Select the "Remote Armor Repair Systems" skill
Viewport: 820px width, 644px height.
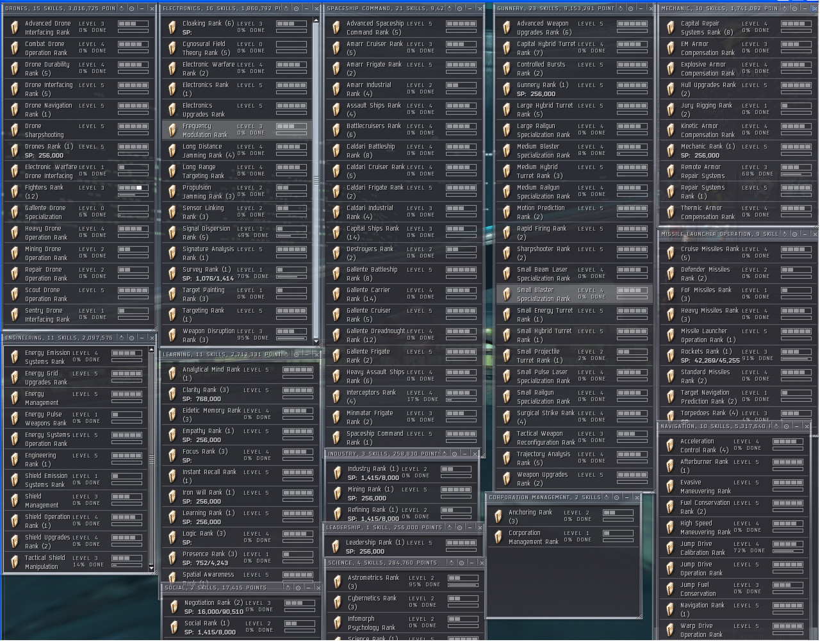pyautogui.click(x=739, y=171)
